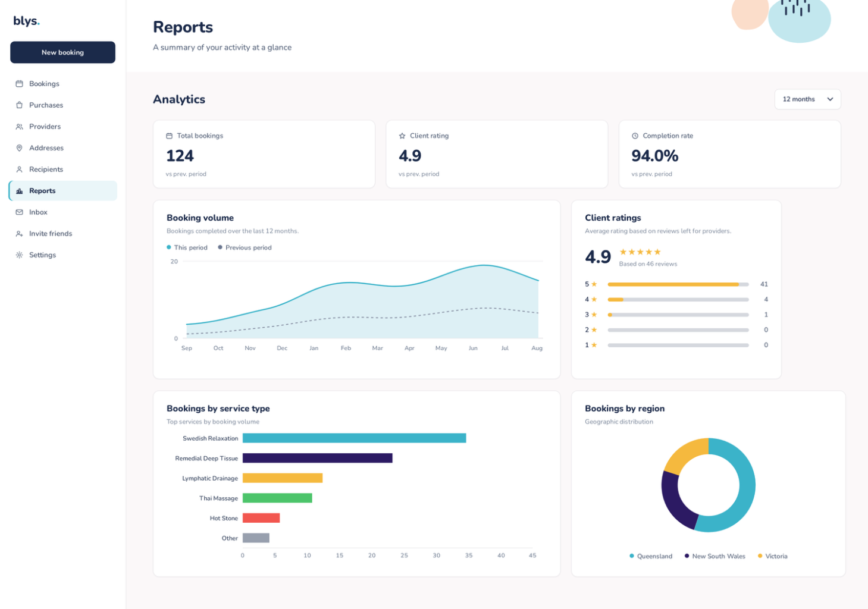Open the Inbox menu item
The height and width of the screenshot is (609, 868).
(62, 212)
